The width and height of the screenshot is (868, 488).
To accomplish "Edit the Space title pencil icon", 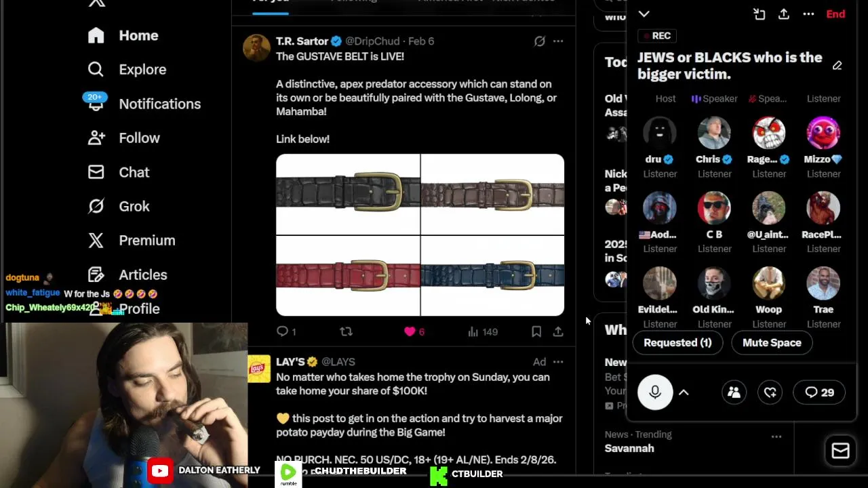I will [837, 66].
